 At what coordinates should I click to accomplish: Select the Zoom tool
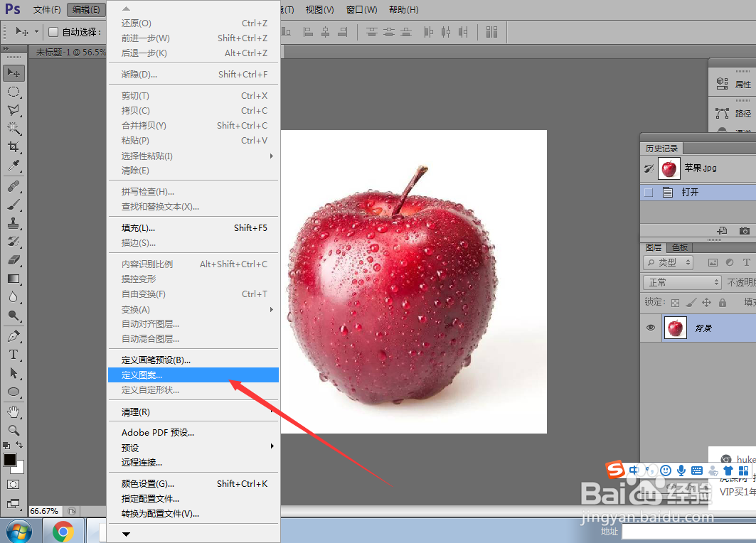point(14,430)
